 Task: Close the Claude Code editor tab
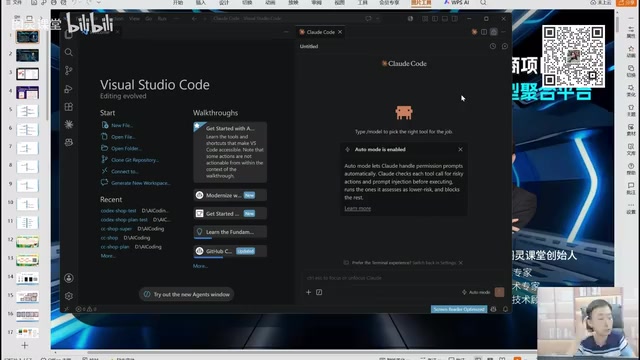[x=340, y=32]
